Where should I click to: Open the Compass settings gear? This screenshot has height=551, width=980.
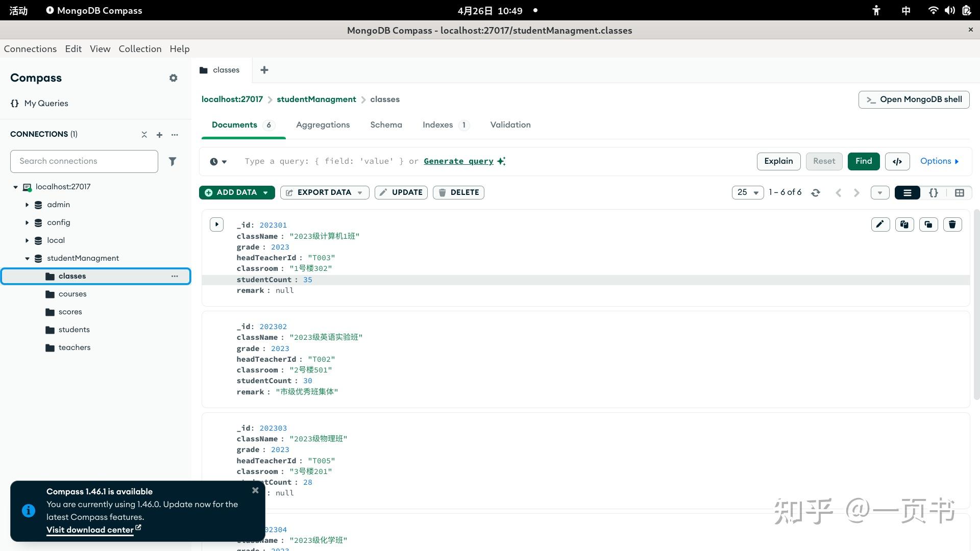click(173, 78)
